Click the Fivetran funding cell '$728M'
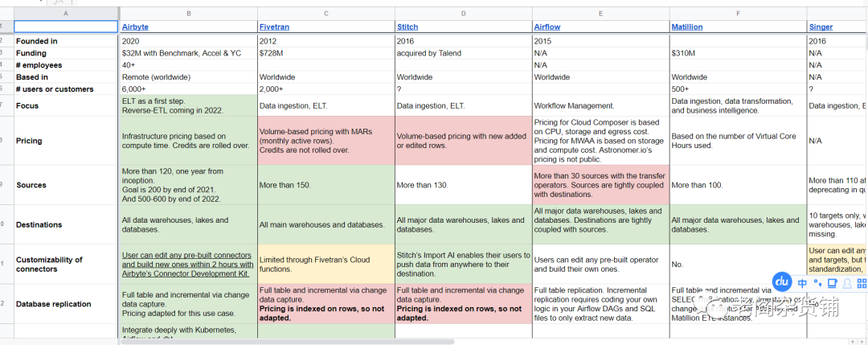Image resolution: width=868 pixels, height=345 pixels. (x=326, y=53)
